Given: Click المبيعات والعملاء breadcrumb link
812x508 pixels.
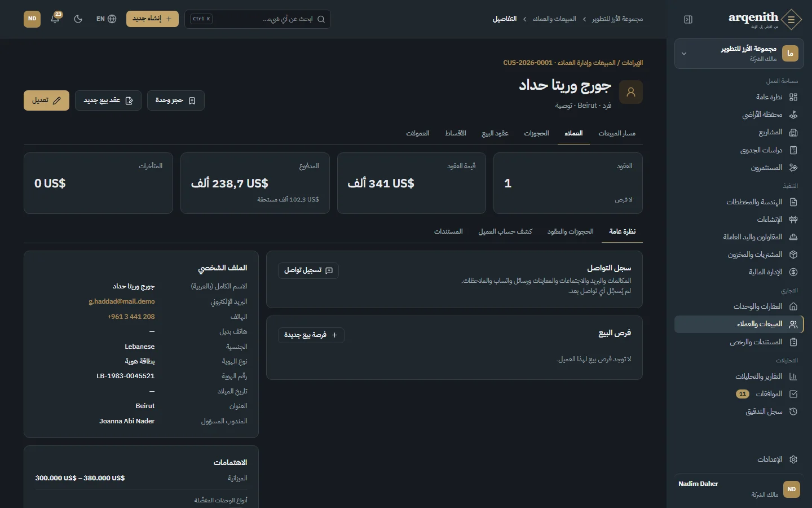Looking at the screenshot, I should [554, 19].
